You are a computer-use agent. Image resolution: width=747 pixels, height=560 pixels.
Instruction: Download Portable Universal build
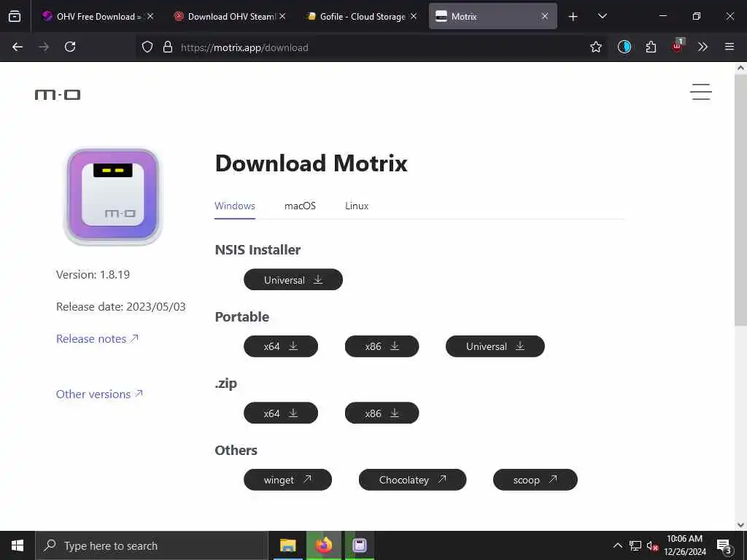coord(495,346)
